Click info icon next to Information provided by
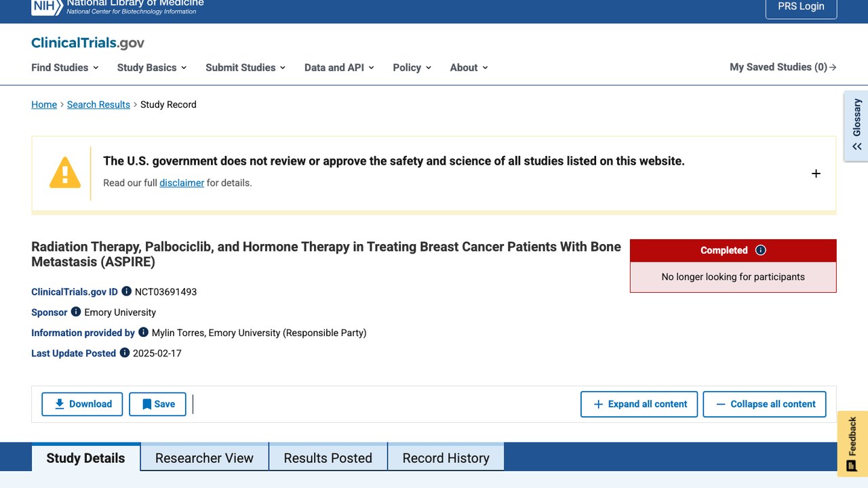The width and height of the screenshot is (868, 488). [143, 332]
